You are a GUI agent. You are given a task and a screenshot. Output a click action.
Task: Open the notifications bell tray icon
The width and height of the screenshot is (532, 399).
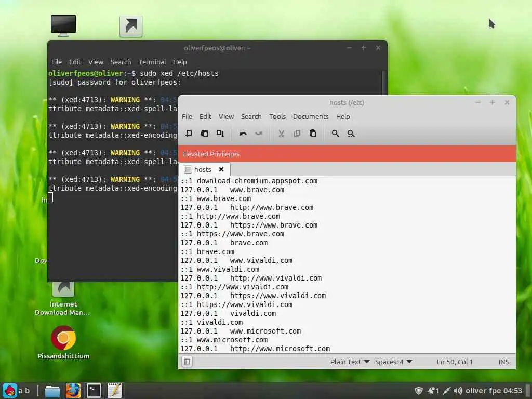pyautogui.click(x=433, y=391)
